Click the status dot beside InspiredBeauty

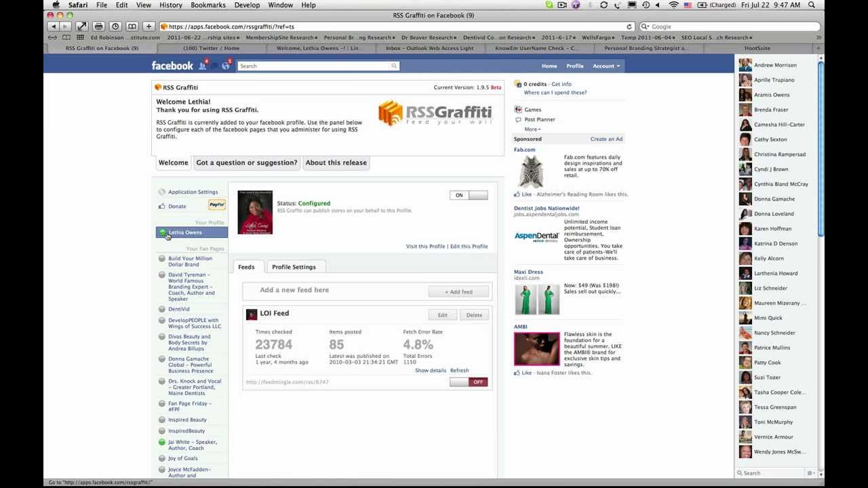[161, 431]
